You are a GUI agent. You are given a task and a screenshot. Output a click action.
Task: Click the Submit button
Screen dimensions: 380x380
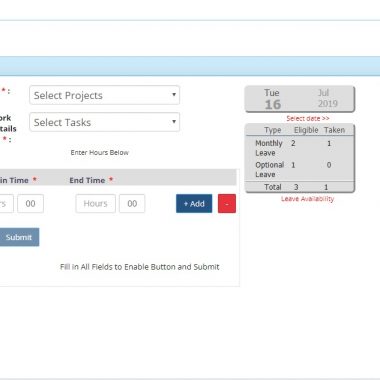point(19,237)
